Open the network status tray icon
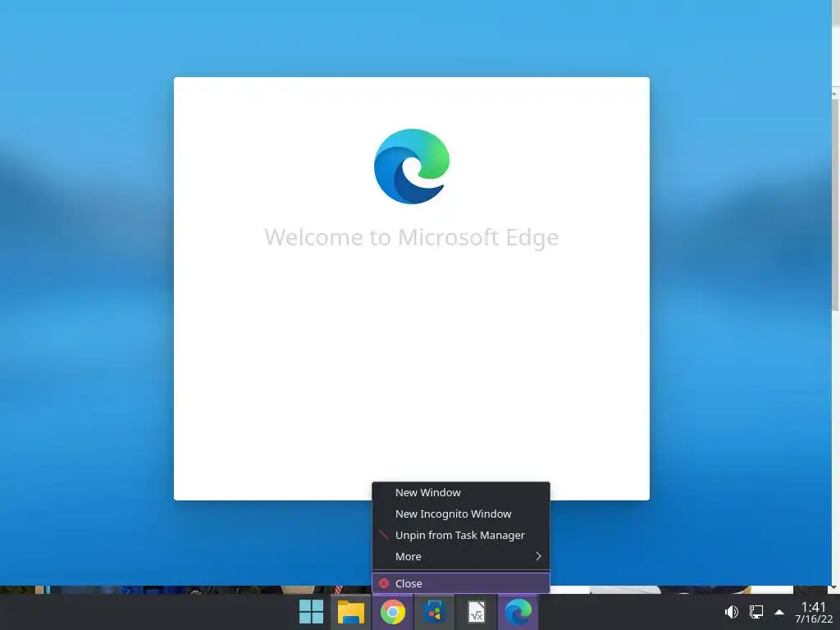This screenshot has width=840, height=630. click(x=756, y=612)
